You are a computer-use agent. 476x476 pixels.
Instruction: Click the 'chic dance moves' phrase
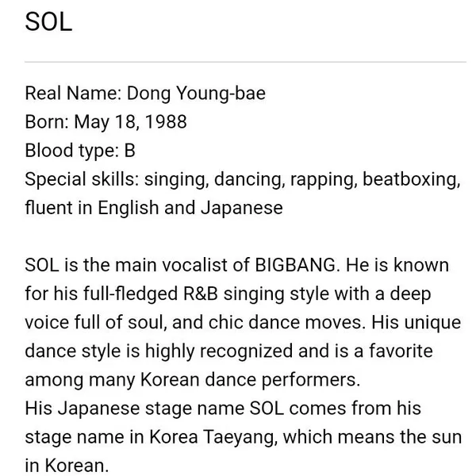pos(285,322)
